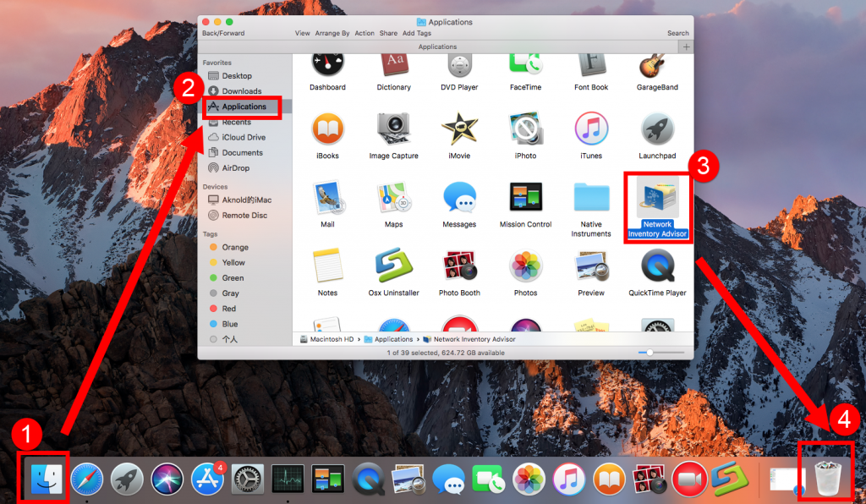Open Downloads in the sidebar

tap(241, 91)
